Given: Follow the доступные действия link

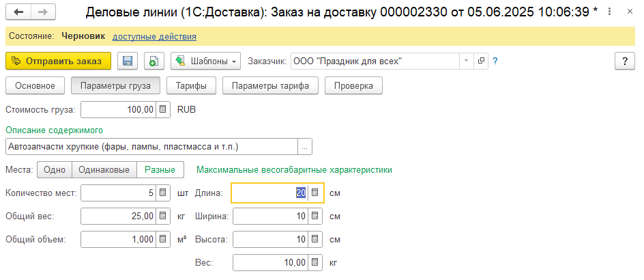Looking at the screenshot, I should 154,36.
